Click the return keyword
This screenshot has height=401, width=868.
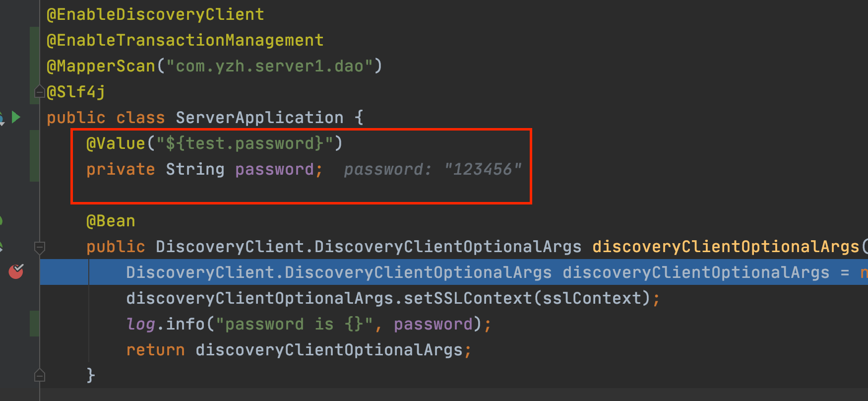tap(155, 350)
